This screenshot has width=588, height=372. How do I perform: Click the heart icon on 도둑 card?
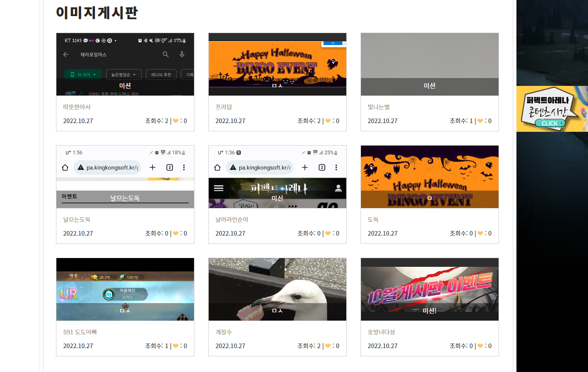(x=480, y=233)
